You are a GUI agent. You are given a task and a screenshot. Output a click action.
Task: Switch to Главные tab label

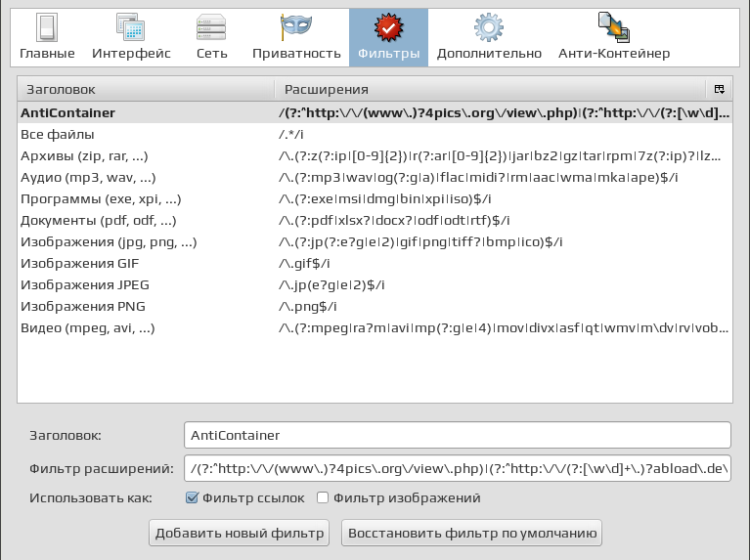(47, 53)
